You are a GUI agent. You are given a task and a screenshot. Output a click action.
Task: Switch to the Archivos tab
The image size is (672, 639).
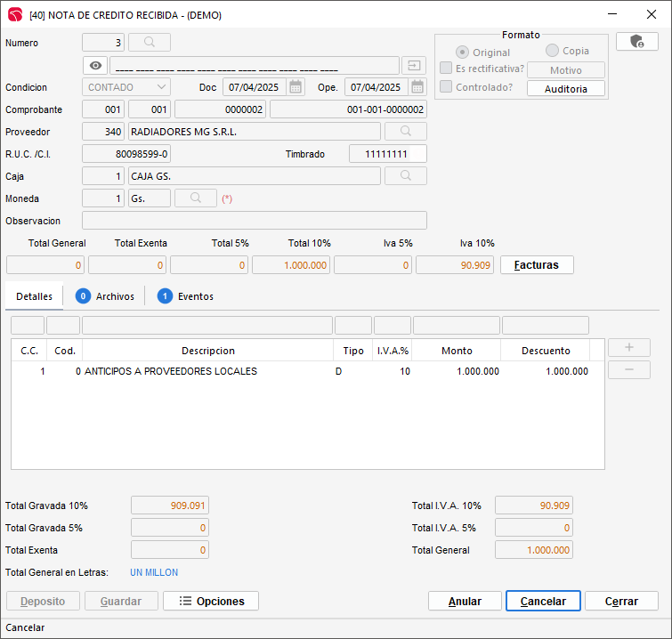[105, 296]
